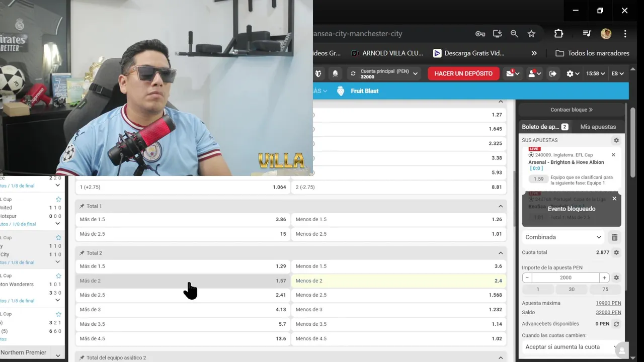Pin the Total 2 market
Image resolution: width=644 pixels, height=362 pixels.
pos(82,253)
